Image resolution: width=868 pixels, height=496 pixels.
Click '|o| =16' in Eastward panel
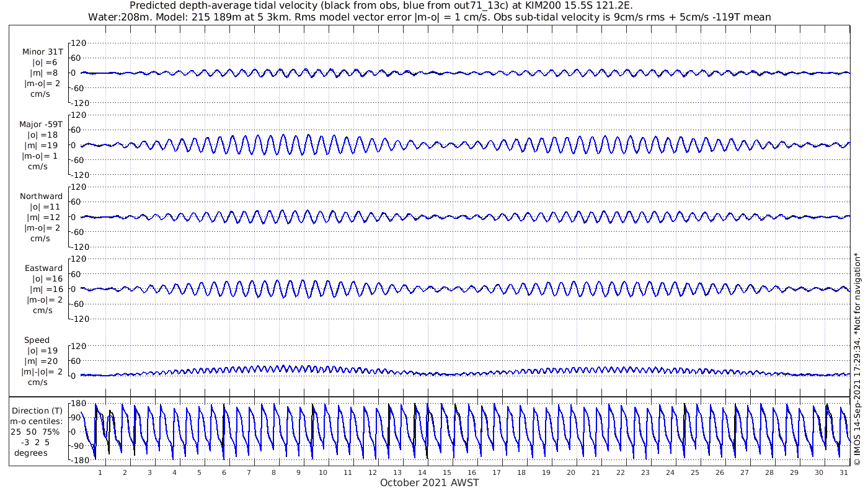point(47,278)
